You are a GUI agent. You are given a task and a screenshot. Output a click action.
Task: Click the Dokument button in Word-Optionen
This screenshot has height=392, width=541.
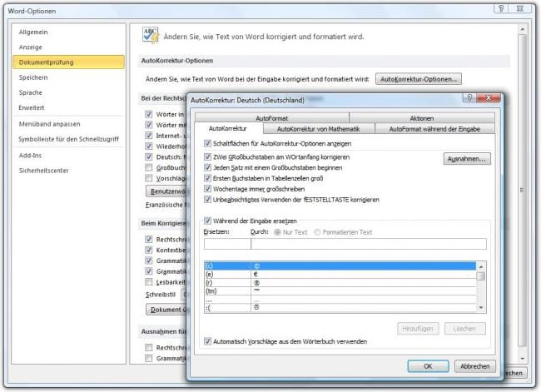click(166, 310)
